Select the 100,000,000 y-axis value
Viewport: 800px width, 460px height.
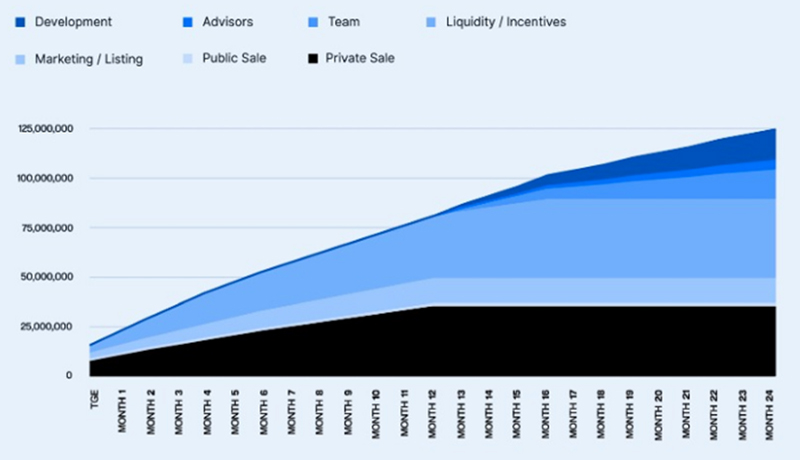45,179
